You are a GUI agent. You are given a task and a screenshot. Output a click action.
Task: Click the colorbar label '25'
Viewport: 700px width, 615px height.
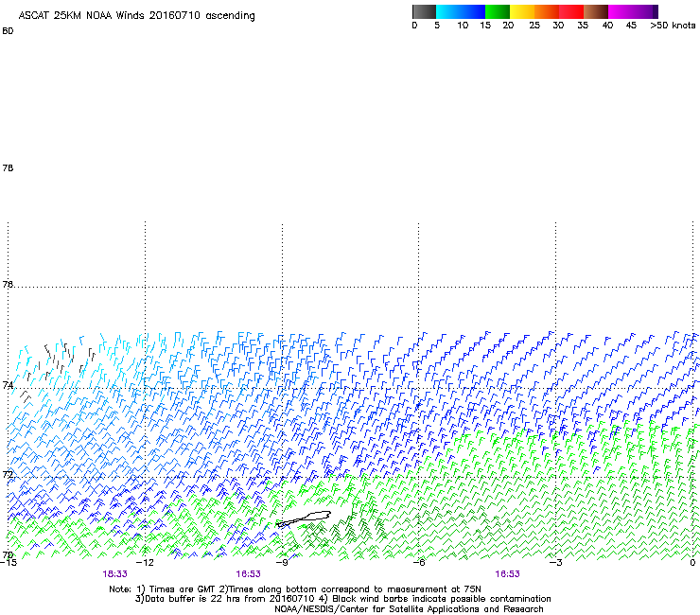click(534, 26)
